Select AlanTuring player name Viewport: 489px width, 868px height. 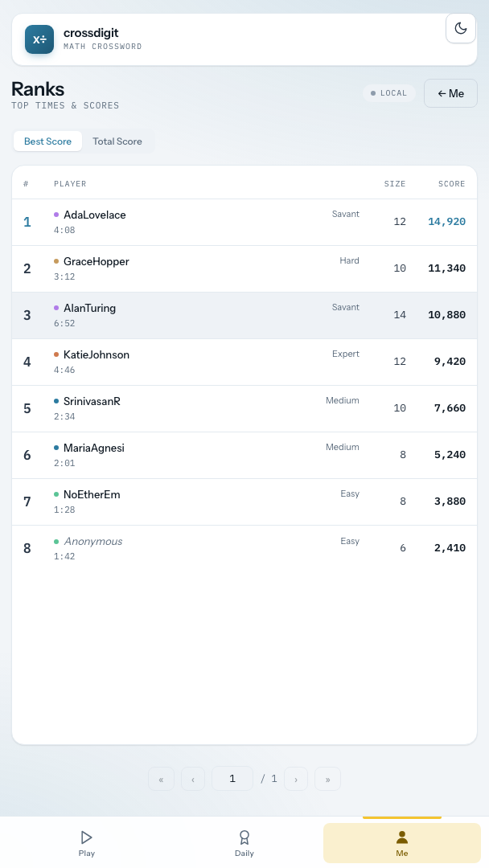click(90, 308)
